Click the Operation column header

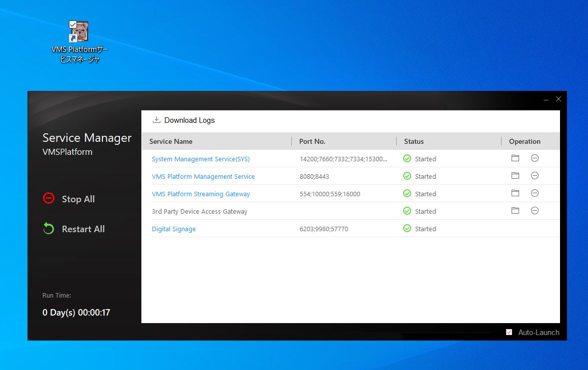(525, 141)
